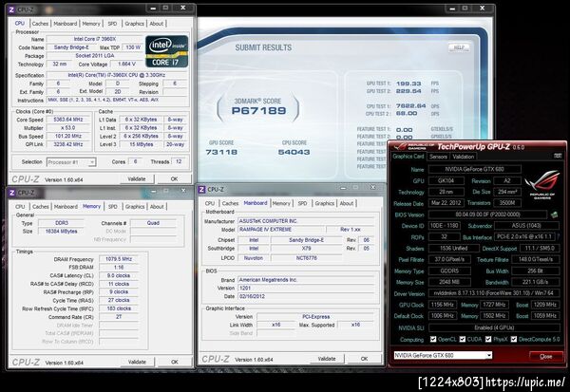Click Validate in Mainboard CPU-Z window
570x392 pixels.
click(x=327, y=359)
